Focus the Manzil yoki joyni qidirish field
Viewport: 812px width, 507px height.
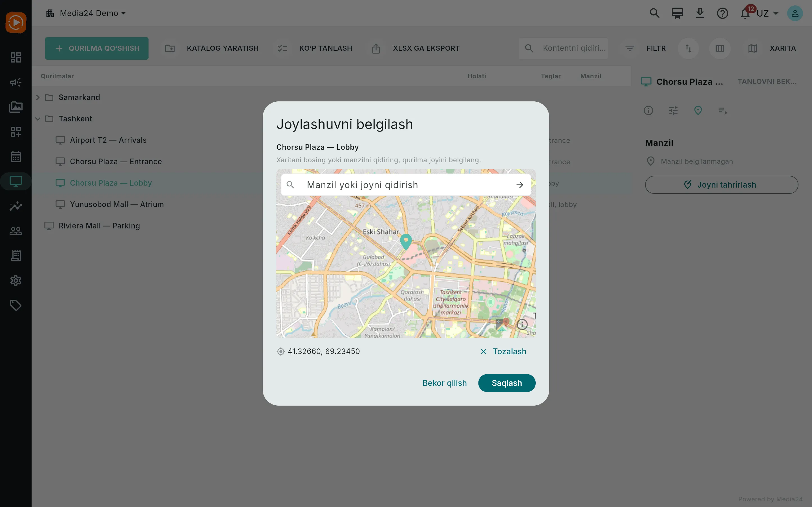coord(406,185)
